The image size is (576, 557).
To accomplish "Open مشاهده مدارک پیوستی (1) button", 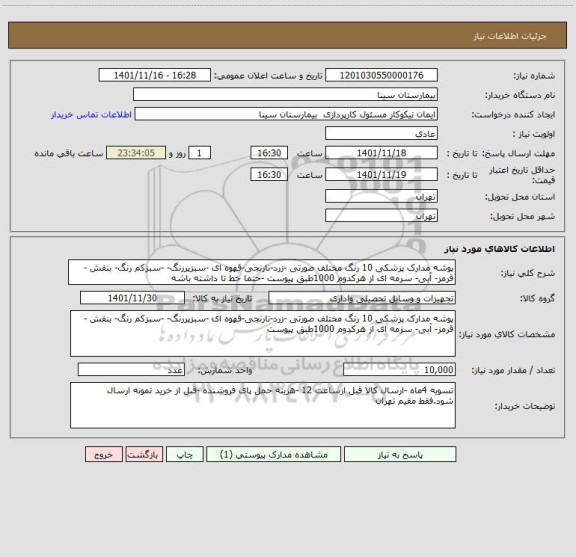I will click(x=274, y=454).
